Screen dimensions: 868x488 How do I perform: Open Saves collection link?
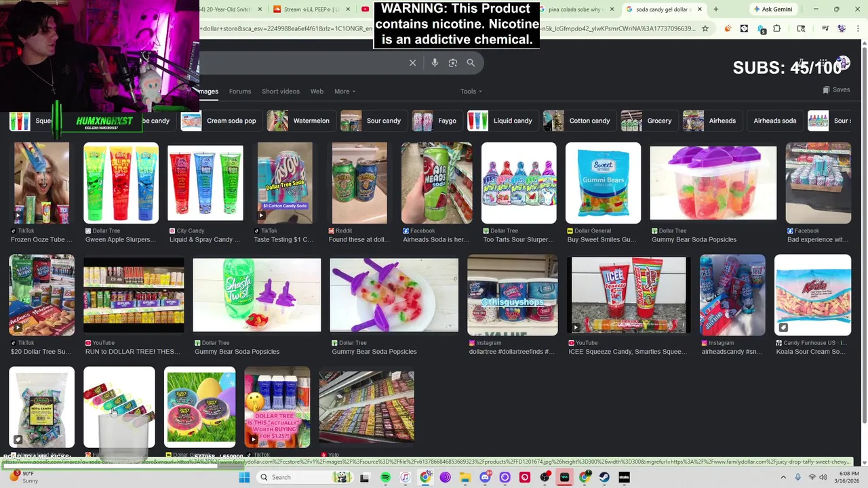pyautogui.click(x=836, y=89)
